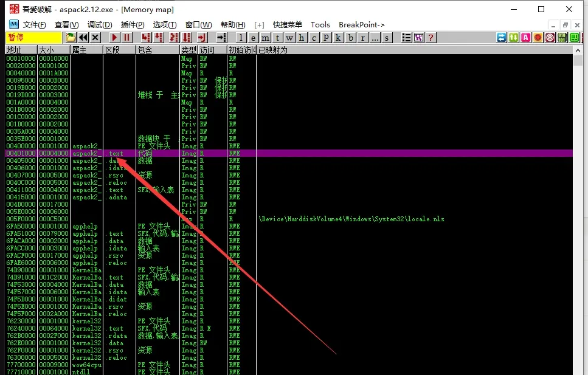Image resolution: width=588 pixels, height=375 pixels.
Task: Restart program with the rewind icon
Action: [83, 38]
